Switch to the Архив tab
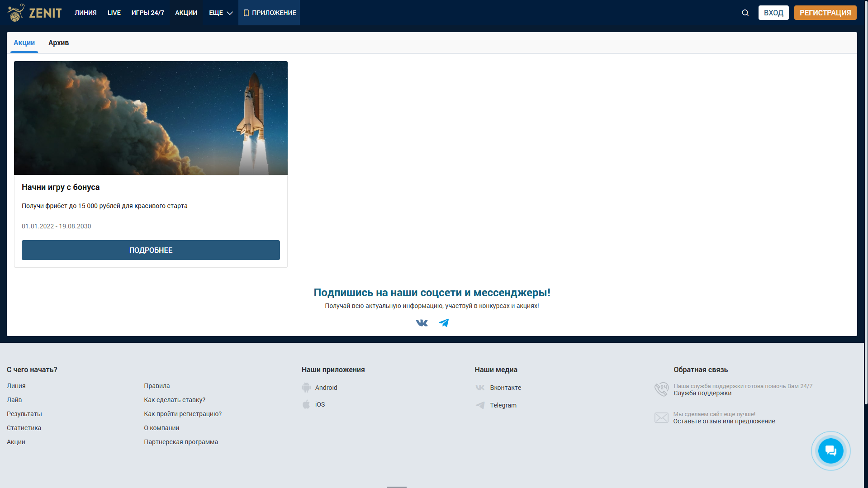868x488 pixels. coord(58,43)
